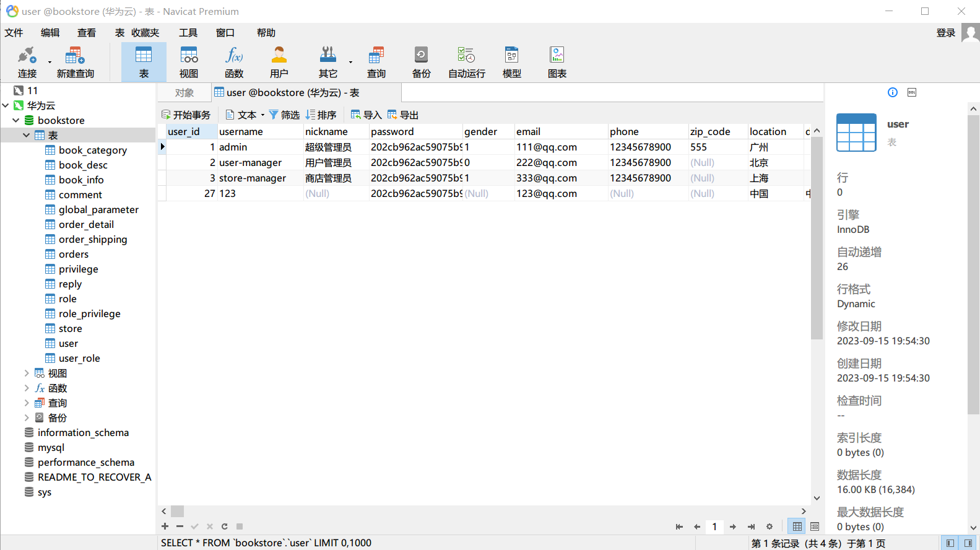Click the page number field showing 1

(x=714, y=526)
